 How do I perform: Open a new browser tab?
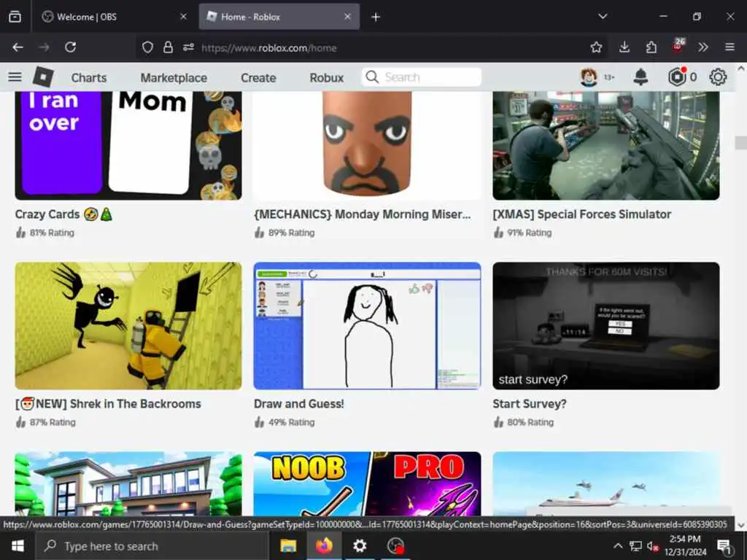(x=376, y=17)
